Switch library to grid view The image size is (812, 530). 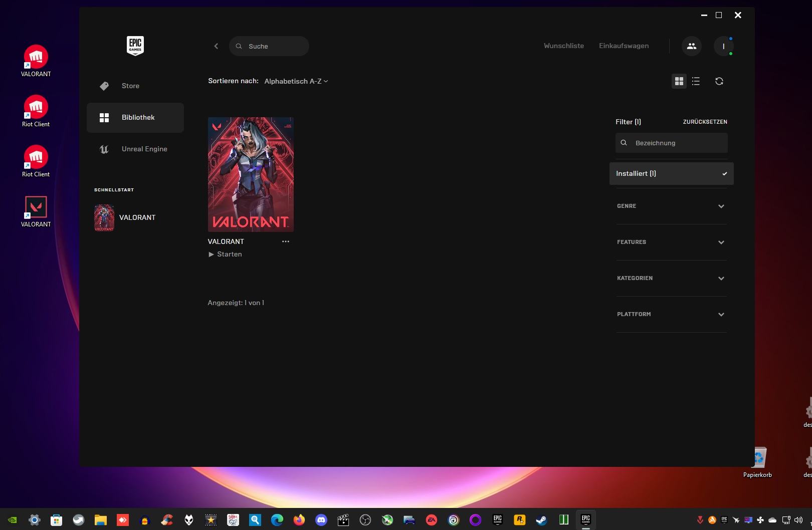(679, 81)
